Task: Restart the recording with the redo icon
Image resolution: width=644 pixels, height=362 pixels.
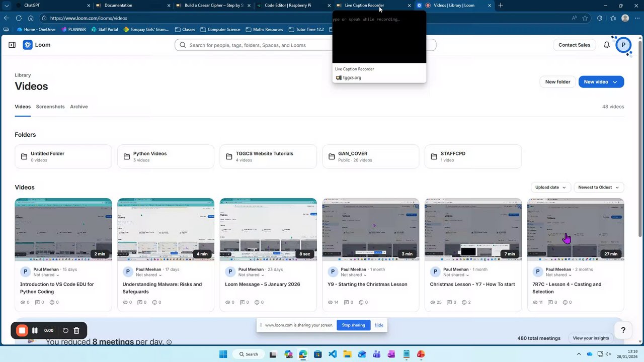Action: (65, 330)
